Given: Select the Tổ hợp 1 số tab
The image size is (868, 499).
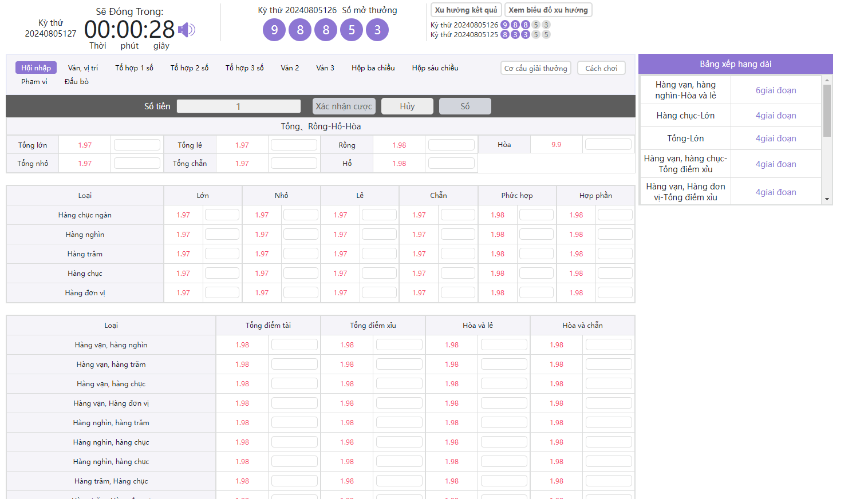Looking at the screenshot, I should [134, 68].
